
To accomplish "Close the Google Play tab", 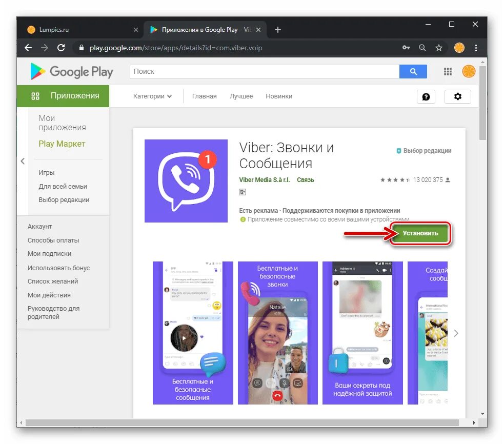I will tap(258, 30).
